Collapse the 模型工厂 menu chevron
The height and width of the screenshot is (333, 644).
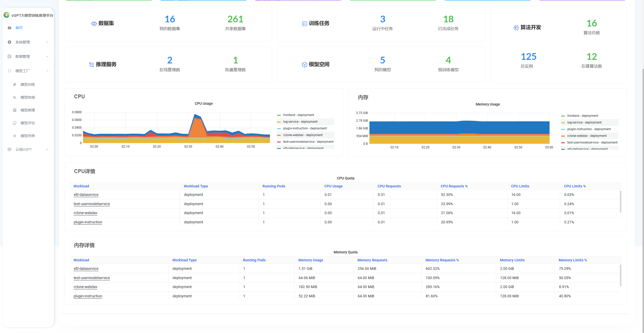[47, 71]
